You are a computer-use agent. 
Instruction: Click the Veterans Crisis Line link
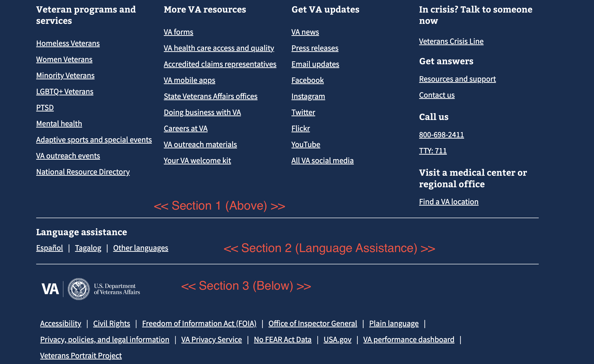451,41
